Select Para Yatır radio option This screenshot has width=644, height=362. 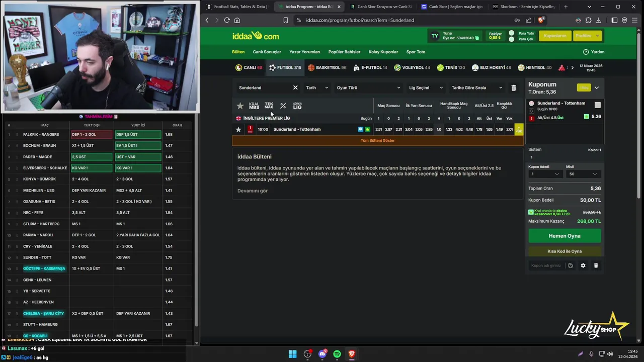point(512,33)
